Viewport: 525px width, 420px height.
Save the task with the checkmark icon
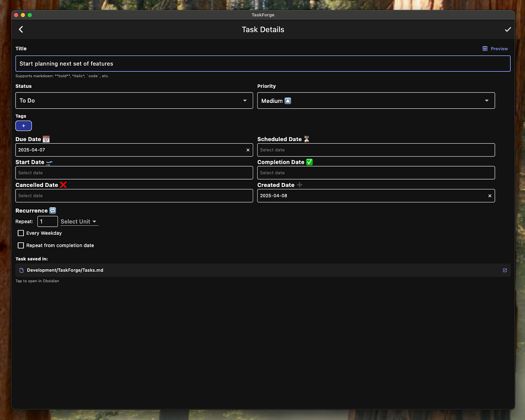click(x=508, y=29)
